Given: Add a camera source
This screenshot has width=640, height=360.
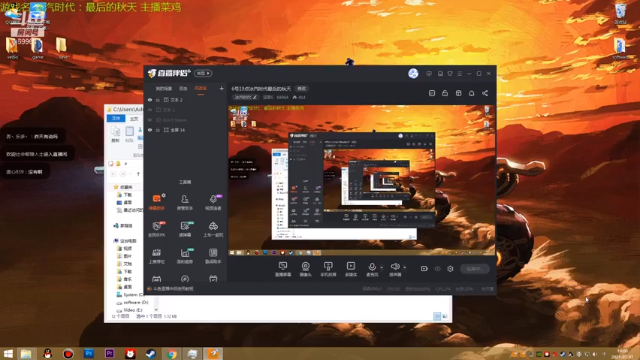Looking at the screenshot, I should [x=305, y=269].
